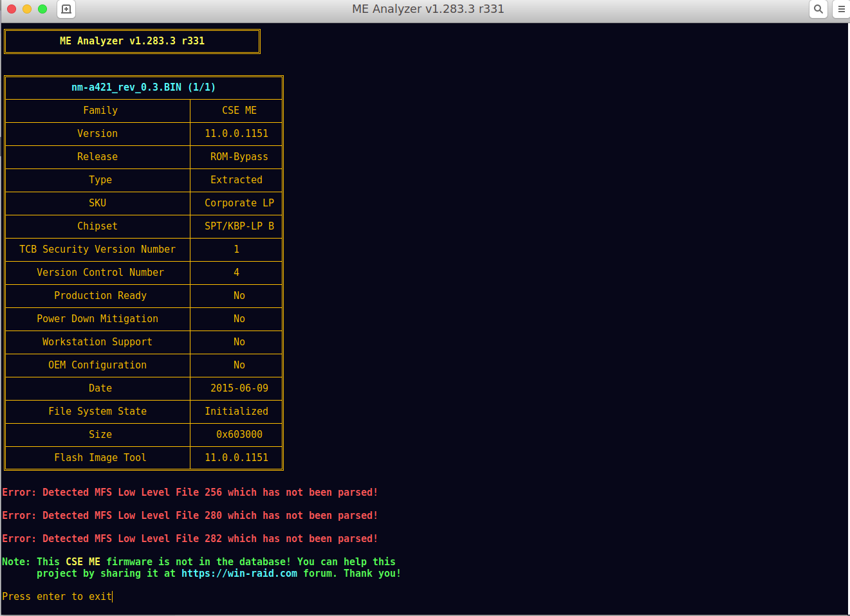Click the 11.0.0.1151 value in the Version row

236,134
